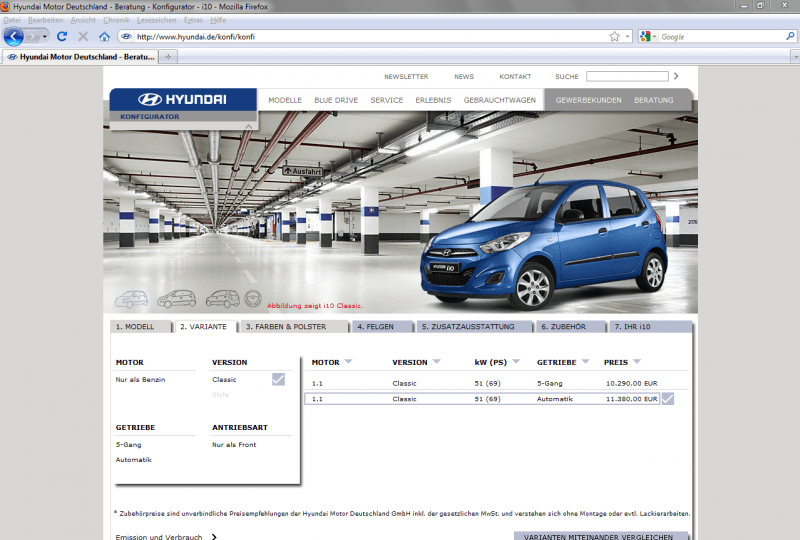
Task: Show the side car view thumbnail
Action: pos(177,299)
